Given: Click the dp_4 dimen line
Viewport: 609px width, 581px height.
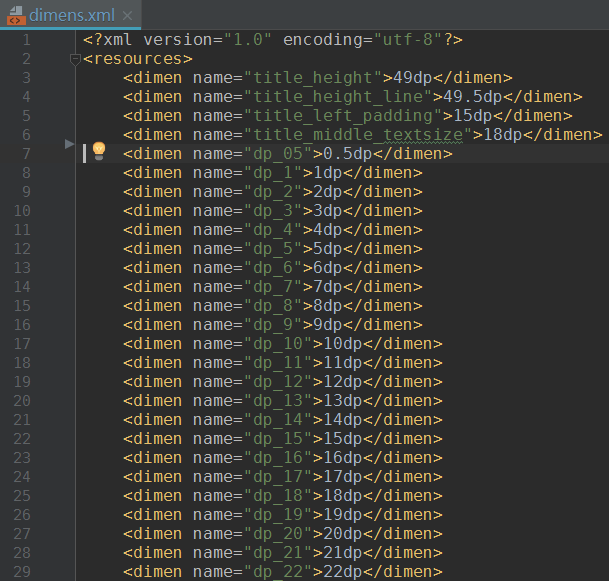Looking at the screenshot, I should [x=273, y=230].
